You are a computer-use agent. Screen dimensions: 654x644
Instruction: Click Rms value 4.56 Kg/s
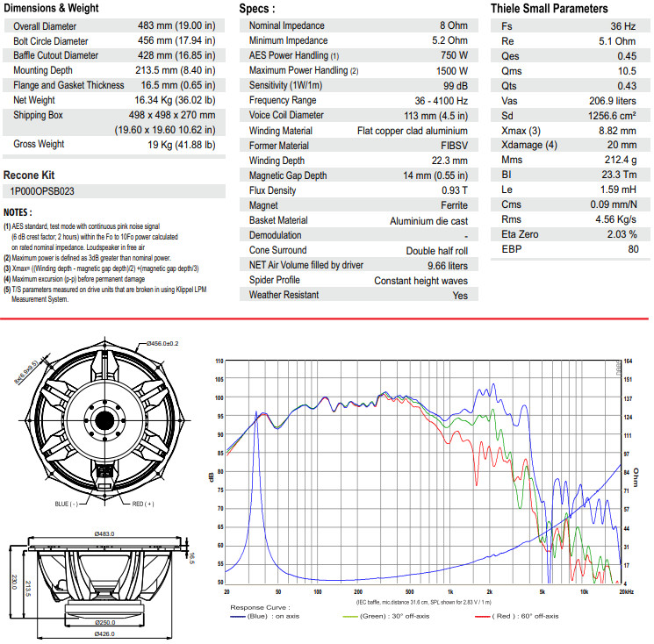coord(615,219)
